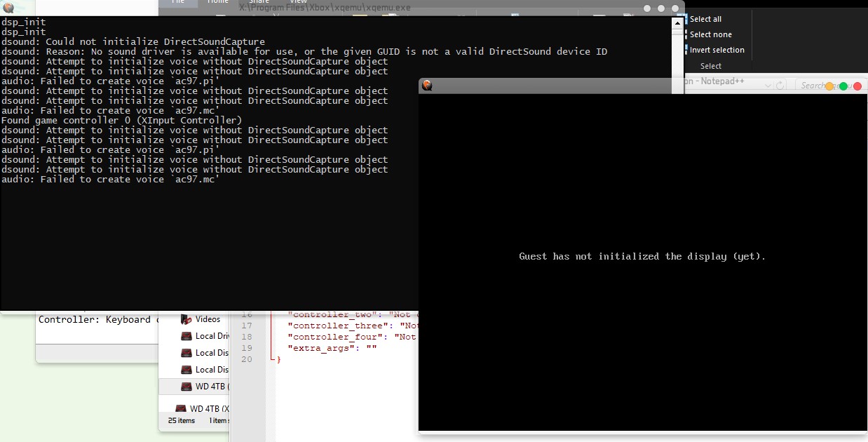Click the orange color dot beside the search field
This screenshot has height=442, width=868.
point(829,86)
